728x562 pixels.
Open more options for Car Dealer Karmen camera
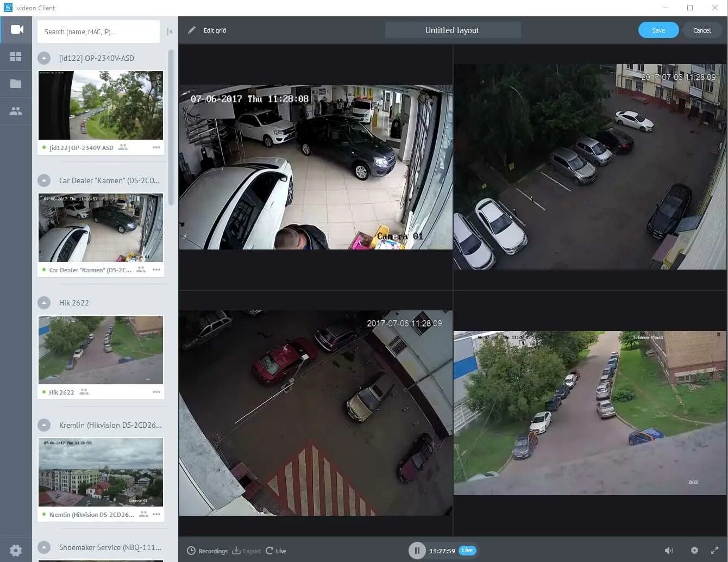click(x=156, y=270)
